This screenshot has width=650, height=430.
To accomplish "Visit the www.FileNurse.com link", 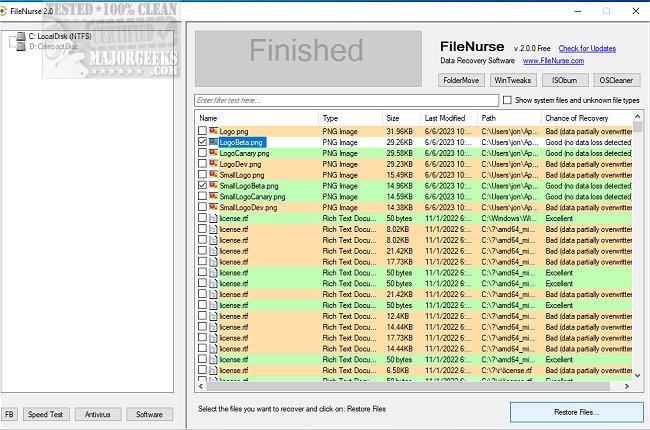I will point(553,61).
